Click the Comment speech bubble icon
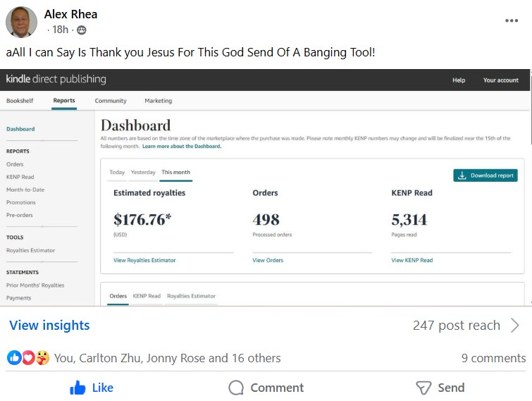The width and height of the screenshot is (532, 401). point(236,388)
